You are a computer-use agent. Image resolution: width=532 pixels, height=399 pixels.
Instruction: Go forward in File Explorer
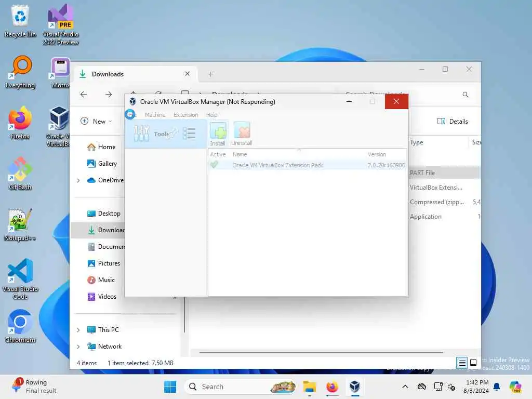coord(109,95)
